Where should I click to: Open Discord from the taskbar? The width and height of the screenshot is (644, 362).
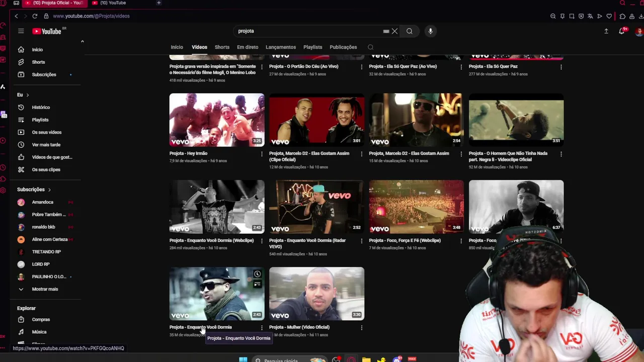[397, 359]
